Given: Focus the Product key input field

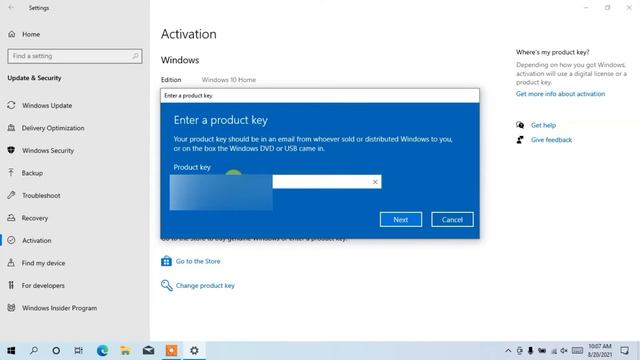Looking at the screenshot, I should click(x=276, y=182).
